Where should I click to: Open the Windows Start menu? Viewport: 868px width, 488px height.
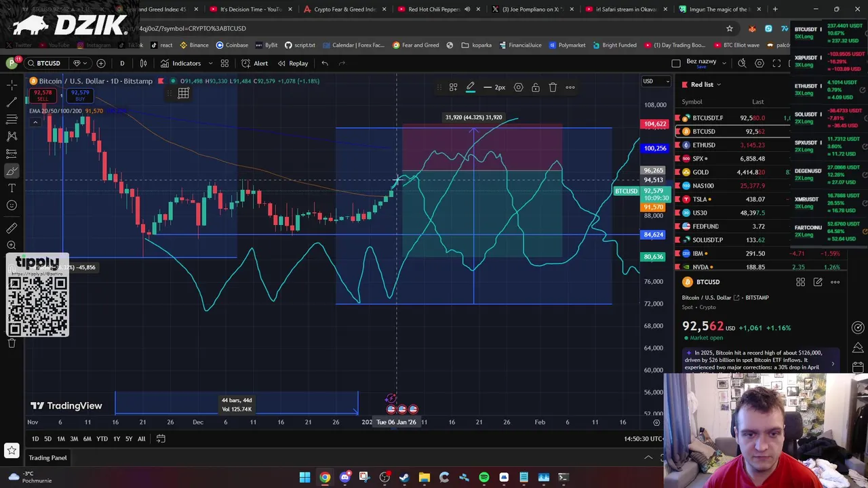coord(304,477)
